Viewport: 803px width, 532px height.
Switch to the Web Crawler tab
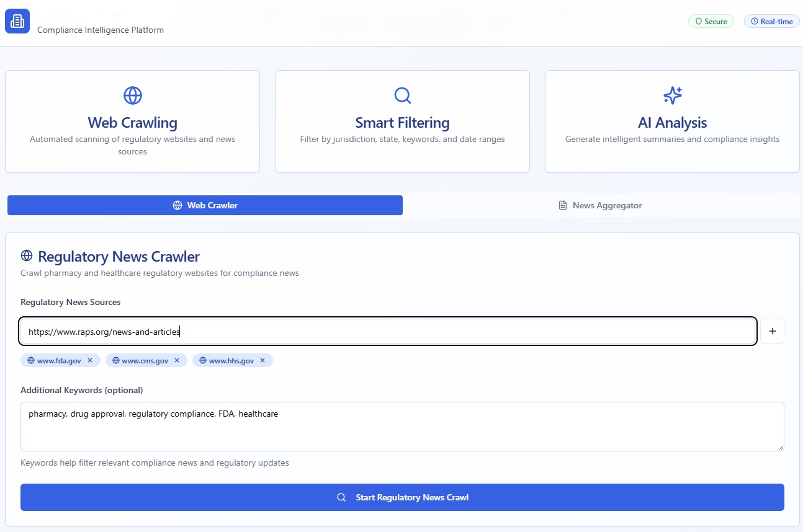click(205, 205)
